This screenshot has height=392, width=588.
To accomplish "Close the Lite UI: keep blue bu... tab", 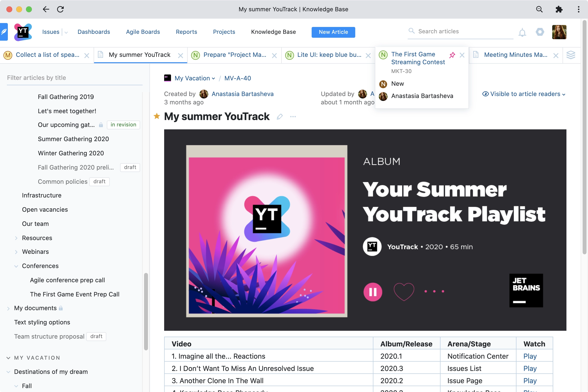I will [x=368, y=56].
